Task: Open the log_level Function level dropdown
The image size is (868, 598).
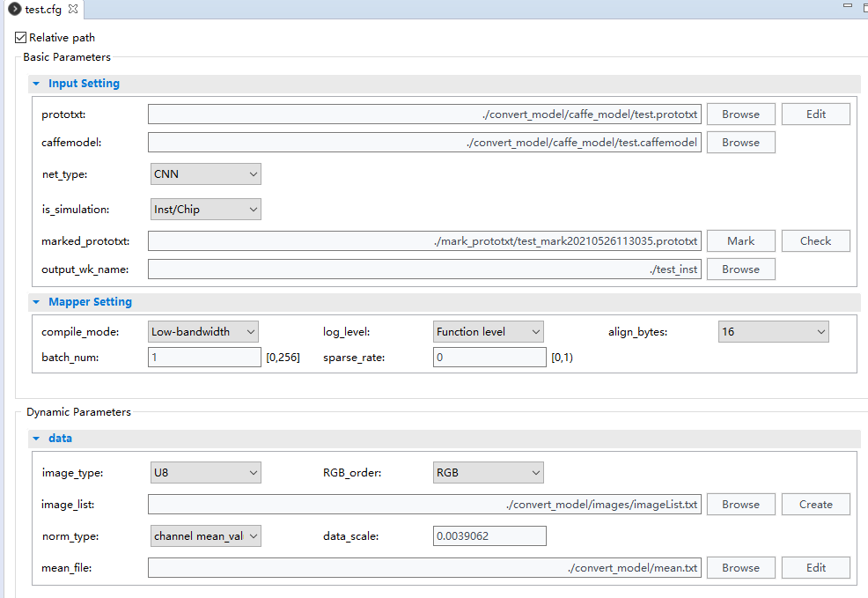Action: coord(489,332)
